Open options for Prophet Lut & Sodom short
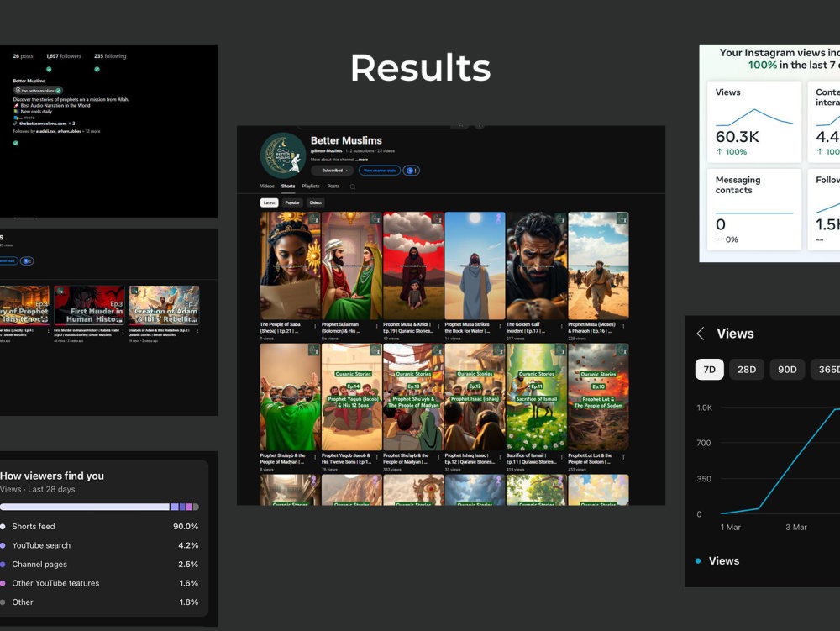The image size is (840, 631). click(623, 457)
